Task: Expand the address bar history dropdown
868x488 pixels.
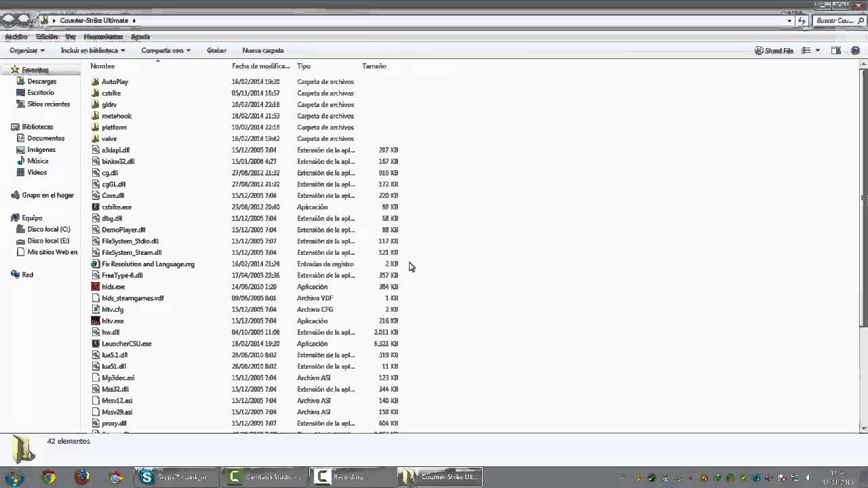Action: pos(789,21)
